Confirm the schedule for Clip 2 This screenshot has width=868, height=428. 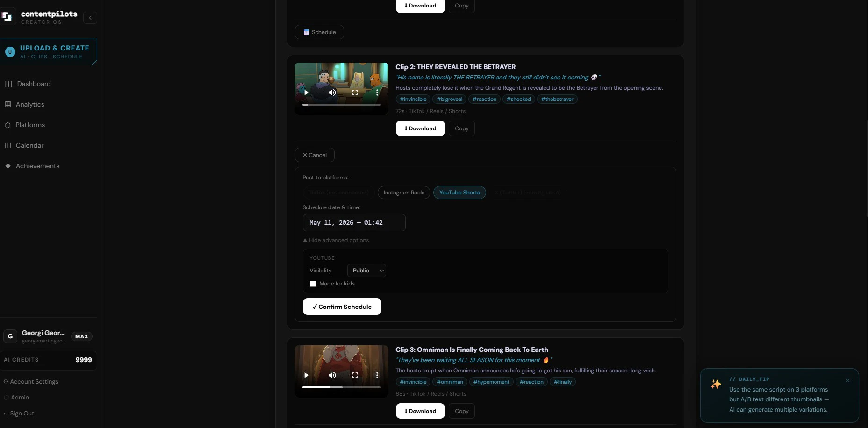point(342,307)
